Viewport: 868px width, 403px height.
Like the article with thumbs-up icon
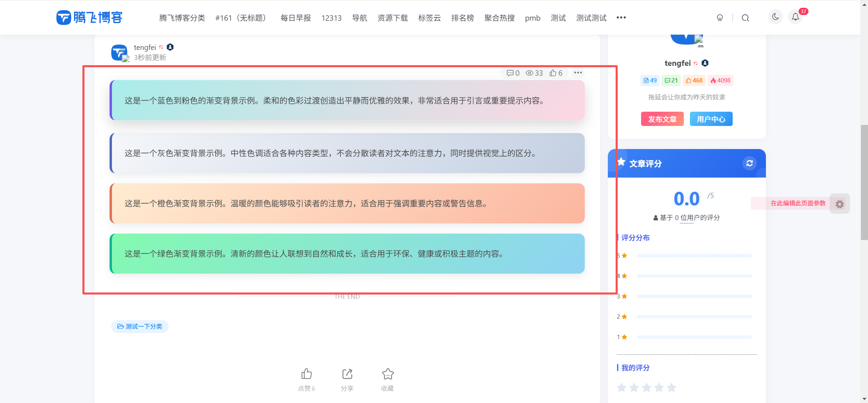pos(306,374)
